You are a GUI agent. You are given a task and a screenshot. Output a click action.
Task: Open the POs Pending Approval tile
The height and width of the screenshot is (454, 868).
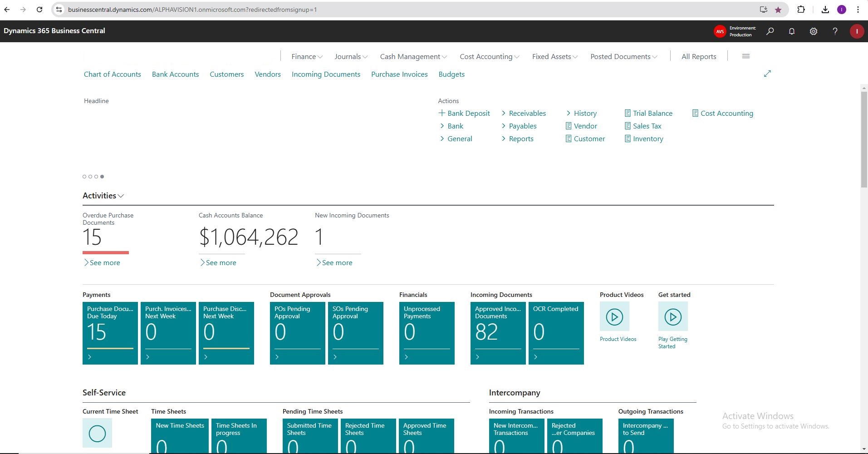click(298, 333)
